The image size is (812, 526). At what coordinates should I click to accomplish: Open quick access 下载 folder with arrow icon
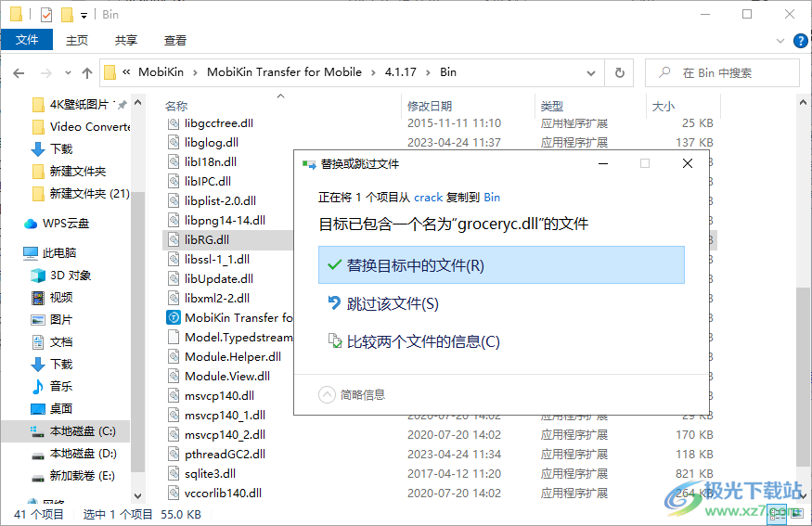coord(38,149)
